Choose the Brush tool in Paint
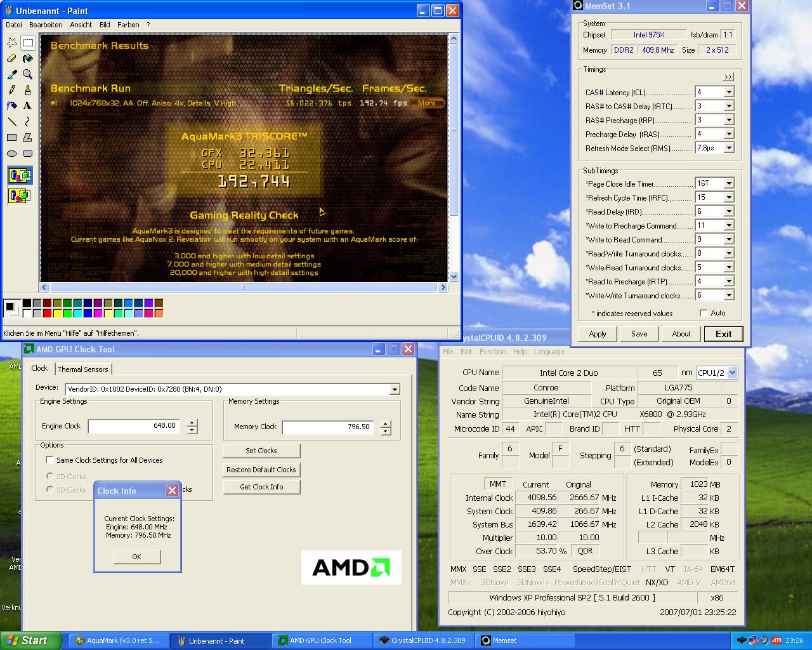Screen dimensions: 812x650 (28, 90)
